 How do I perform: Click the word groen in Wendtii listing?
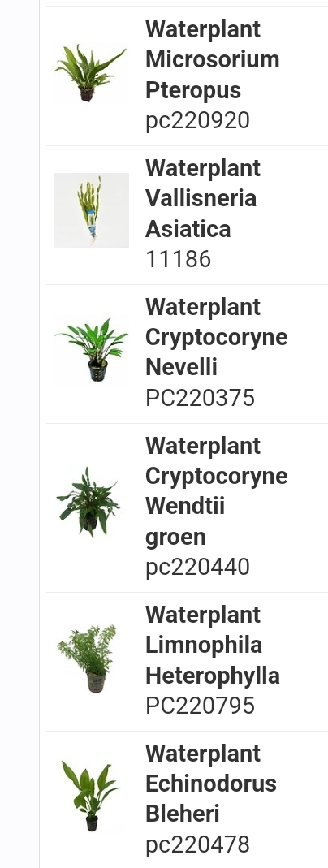coord(175,538)
